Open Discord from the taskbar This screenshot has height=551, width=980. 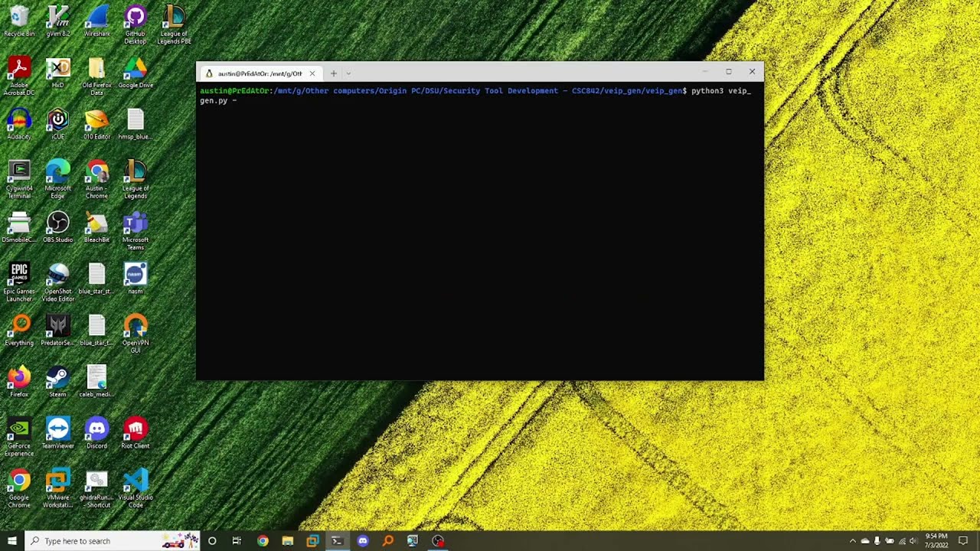tap(363, 541)
